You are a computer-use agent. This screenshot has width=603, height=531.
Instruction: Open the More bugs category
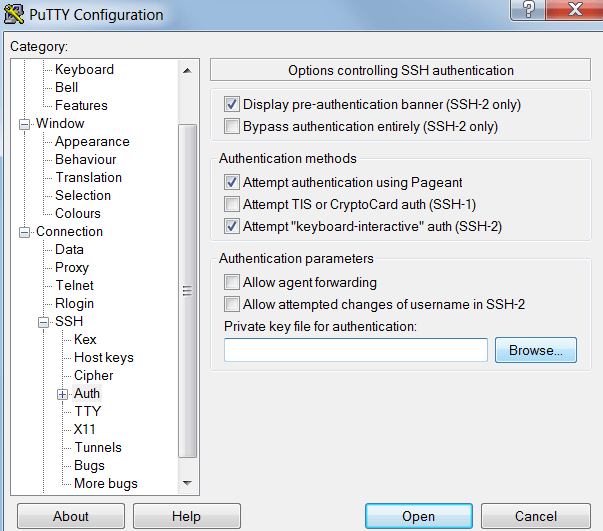[x=106, y=484]
